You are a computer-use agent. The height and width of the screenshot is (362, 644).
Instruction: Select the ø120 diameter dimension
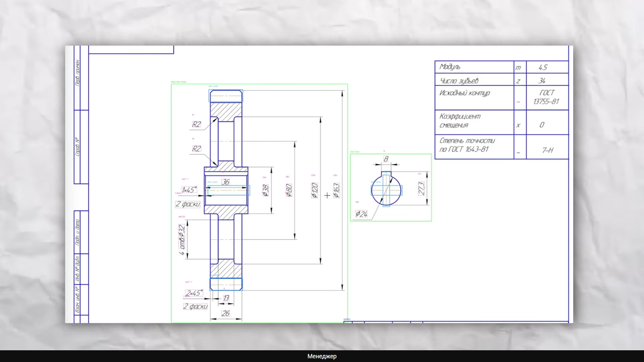point(314,190)
